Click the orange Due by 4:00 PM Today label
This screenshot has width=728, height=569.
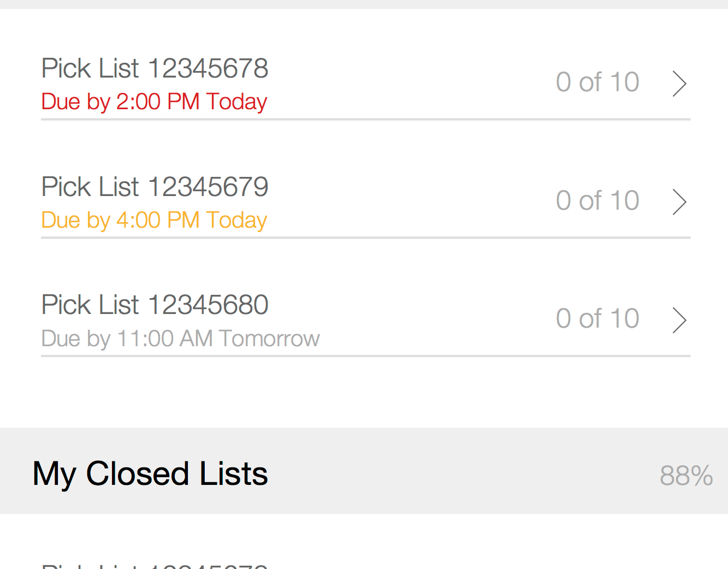click(x=154, y=221)
